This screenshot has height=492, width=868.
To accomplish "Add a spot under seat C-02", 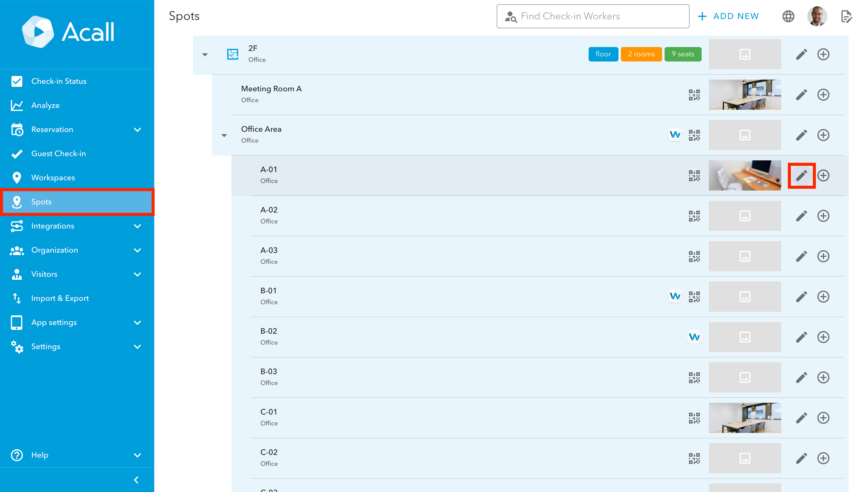I will click(x=823, y=458).
